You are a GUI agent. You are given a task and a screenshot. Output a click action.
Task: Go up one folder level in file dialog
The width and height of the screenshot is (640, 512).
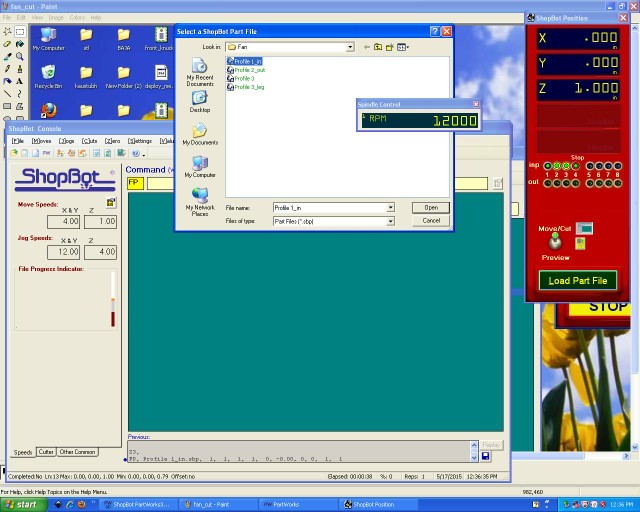pos(378,47)
